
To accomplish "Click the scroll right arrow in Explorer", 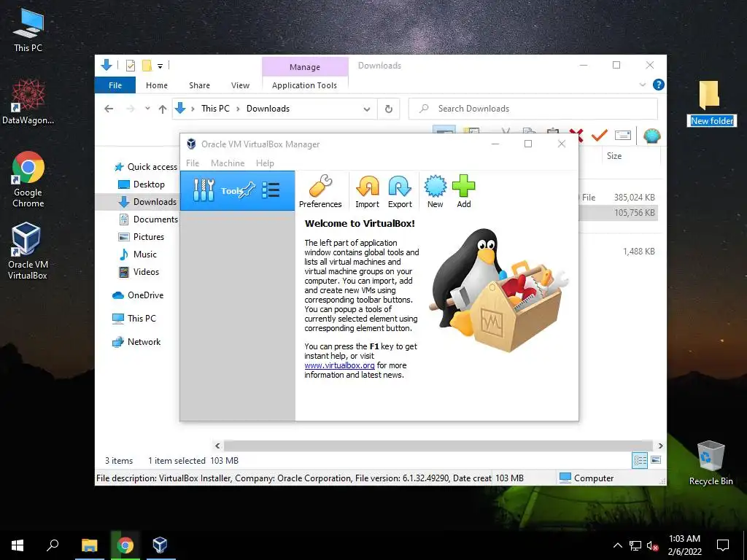I will 660,446.
